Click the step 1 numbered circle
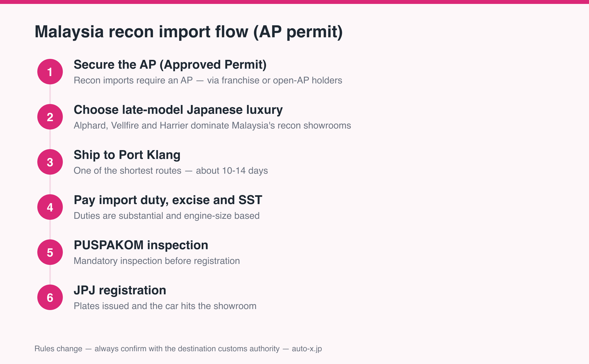This screenshot has width=589, height=364. pyautogui.click(x=50, y=72)
